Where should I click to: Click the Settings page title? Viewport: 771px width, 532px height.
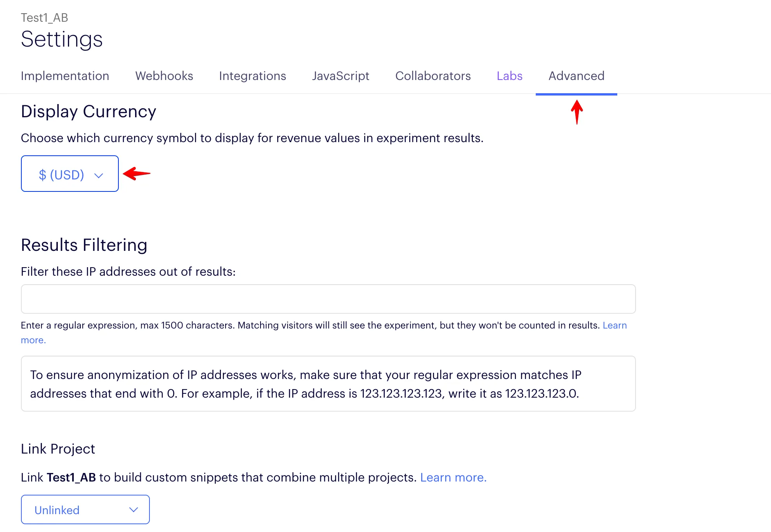[62, 40]
